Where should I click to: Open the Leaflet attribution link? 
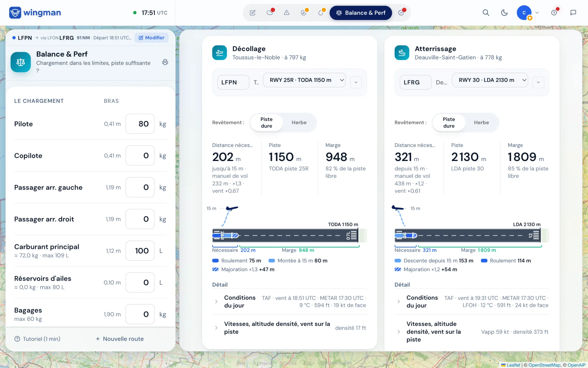pyautogui.click(x=511, y=365)
